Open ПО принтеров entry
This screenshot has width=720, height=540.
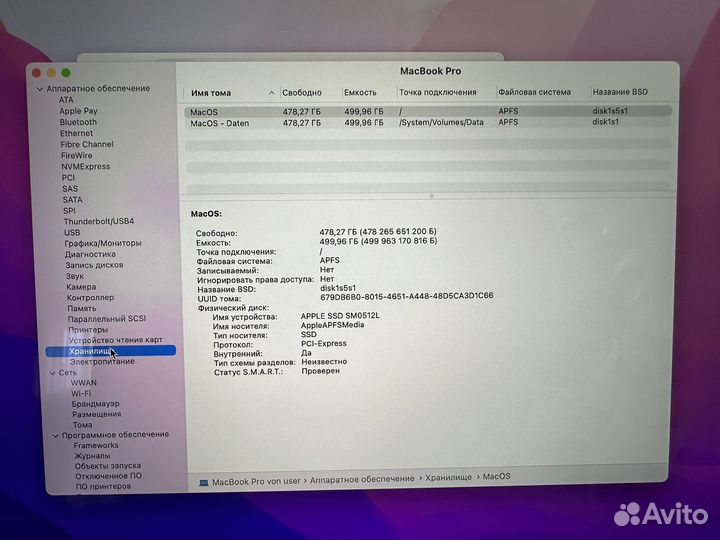(x=103, y=486)
